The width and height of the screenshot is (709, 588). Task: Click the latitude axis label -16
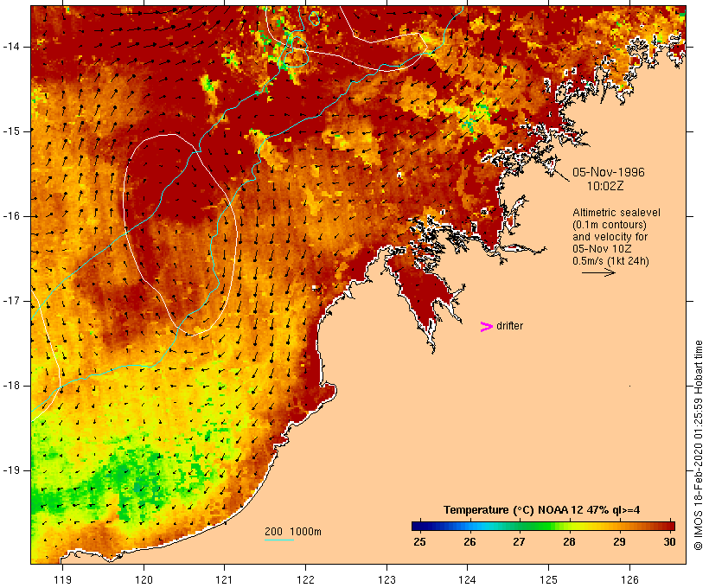pos(11,216)
